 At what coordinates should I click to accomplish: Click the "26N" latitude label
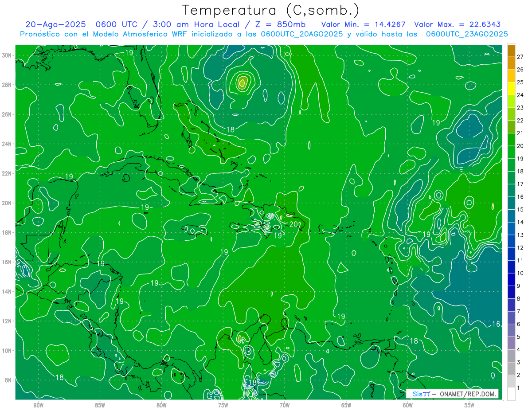click(7, 114)
